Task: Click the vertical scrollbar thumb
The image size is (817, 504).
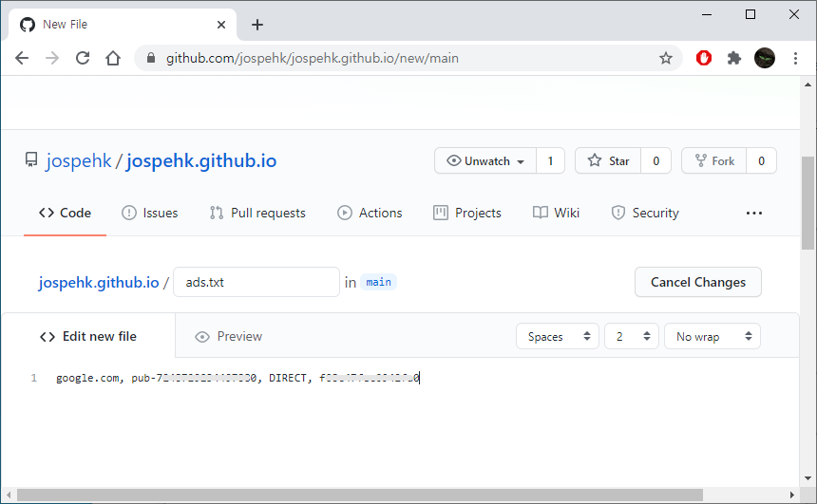Action: (x=807, y=203)
